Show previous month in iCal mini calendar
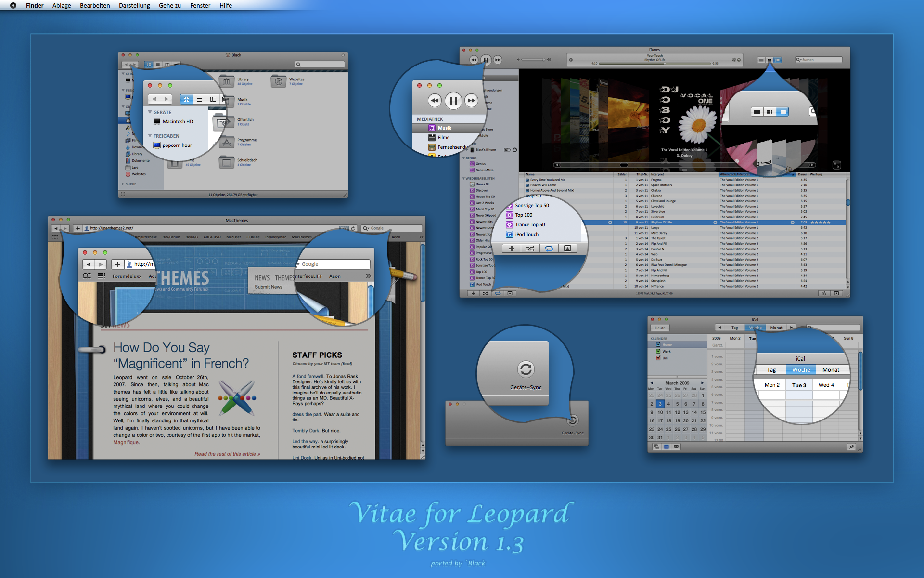 point(652,383)
